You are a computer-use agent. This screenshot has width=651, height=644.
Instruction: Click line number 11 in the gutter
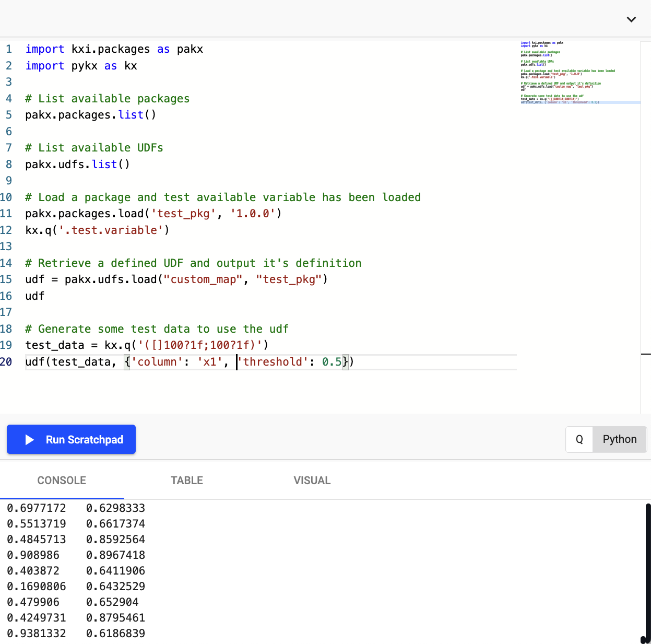pyautogui.click(x=6, y=214)
